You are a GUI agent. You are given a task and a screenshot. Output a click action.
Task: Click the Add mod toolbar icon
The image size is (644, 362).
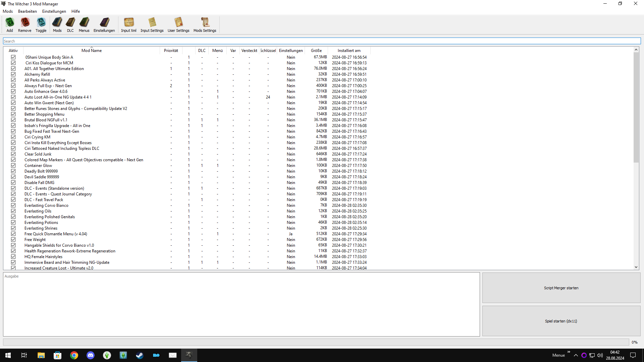10,25
